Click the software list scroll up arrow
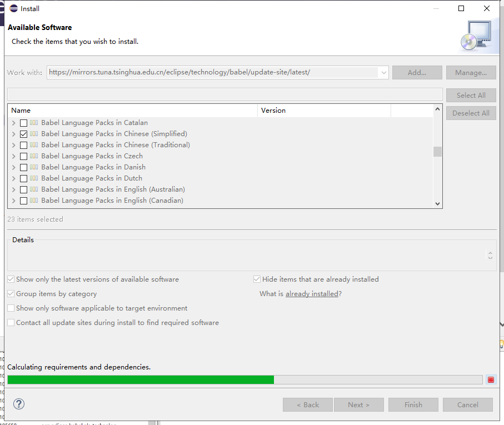This screenshot has width=504, height=425. 437,109
